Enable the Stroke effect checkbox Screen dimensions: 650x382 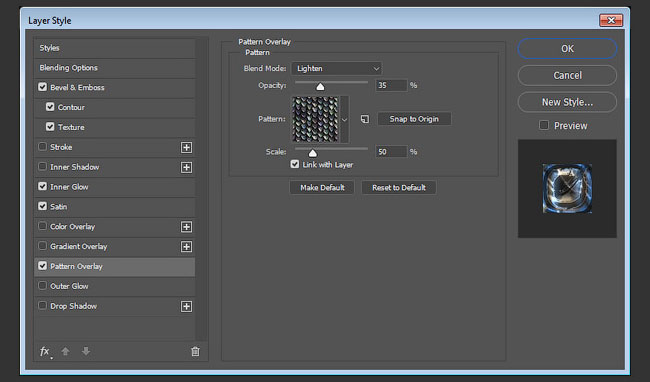point(42,147)
